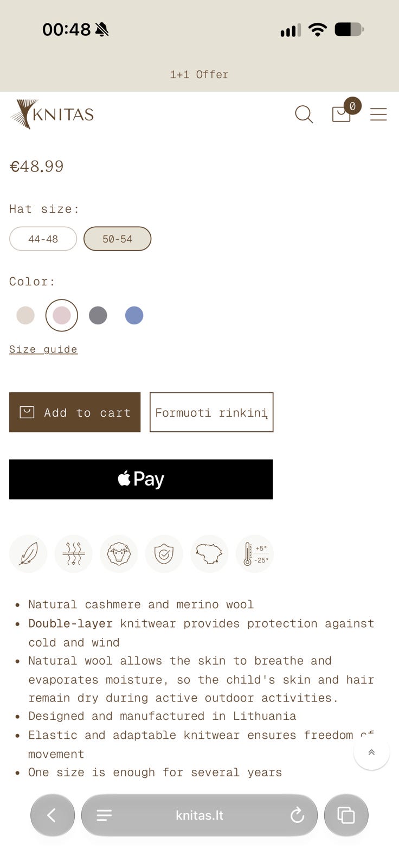Pay with the Apple Pay button

pyautogui.click(x=141, y=479)
